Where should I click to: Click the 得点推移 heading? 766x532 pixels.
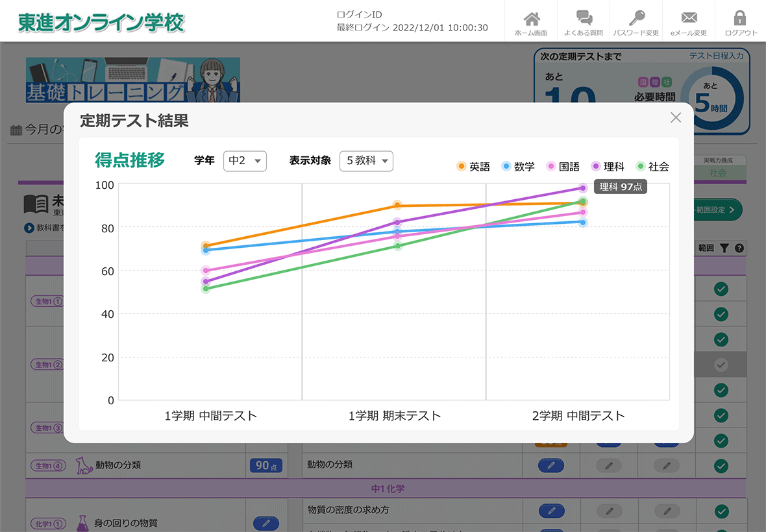[x=130, y=160]
